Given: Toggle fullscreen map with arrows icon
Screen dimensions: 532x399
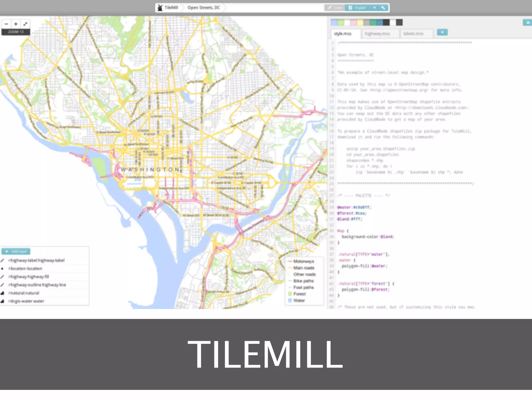Looking at the screenshot, I should (25, 24).
